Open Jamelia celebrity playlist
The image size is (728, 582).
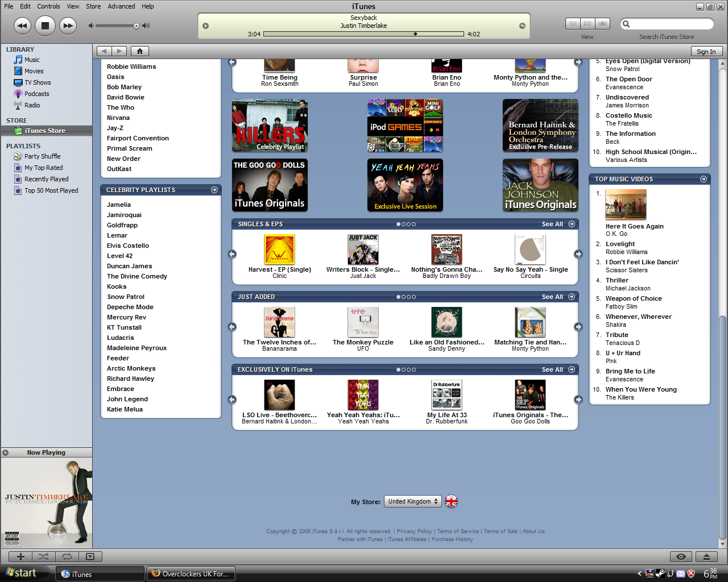click(x=119, y=205)
